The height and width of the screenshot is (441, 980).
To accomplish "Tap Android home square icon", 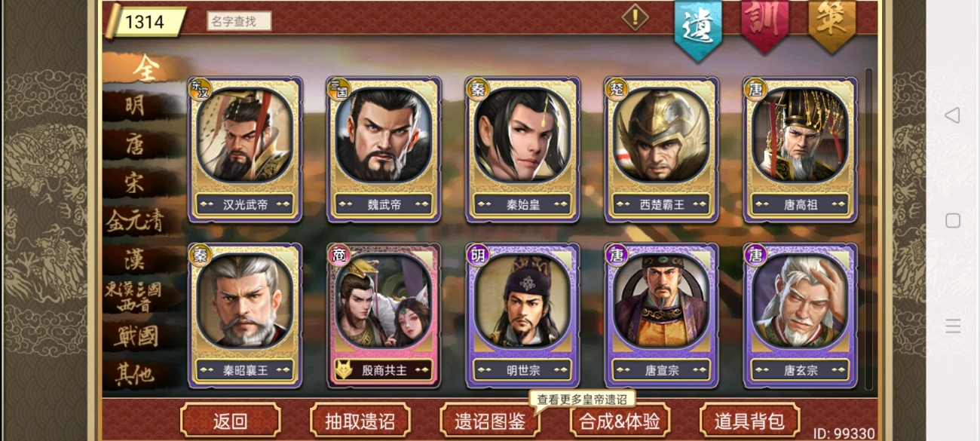I will [953, 220].
